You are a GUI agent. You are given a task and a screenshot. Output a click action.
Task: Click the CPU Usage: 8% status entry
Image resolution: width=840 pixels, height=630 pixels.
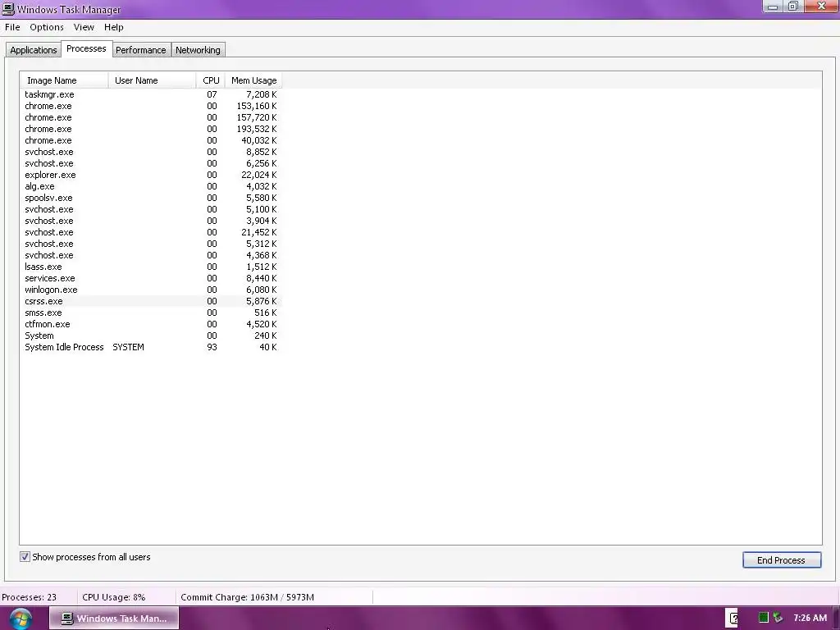[x=113, y=597]
